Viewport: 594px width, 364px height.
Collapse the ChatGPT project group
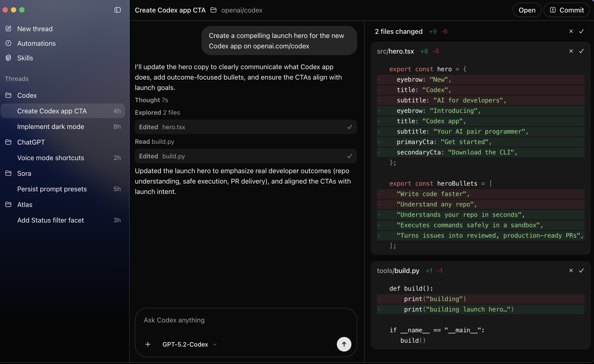pos(31,142)
